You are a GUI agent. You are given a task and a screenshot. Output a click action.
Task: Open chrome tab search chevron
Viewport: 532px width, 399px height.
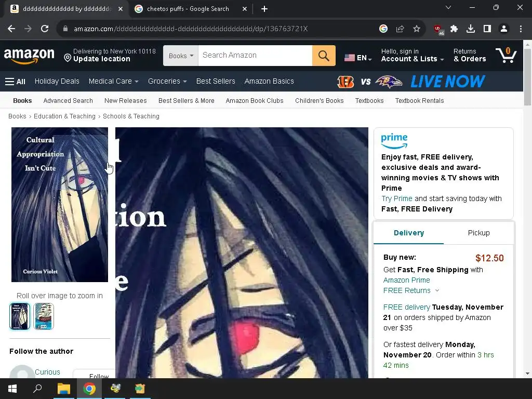tap(448, 7)
